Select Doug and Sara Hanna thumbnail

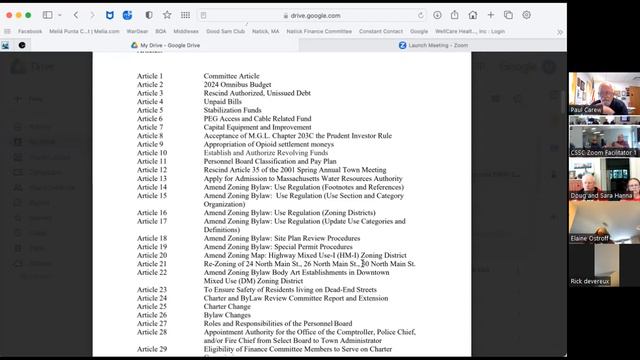[x=604, y=180]
